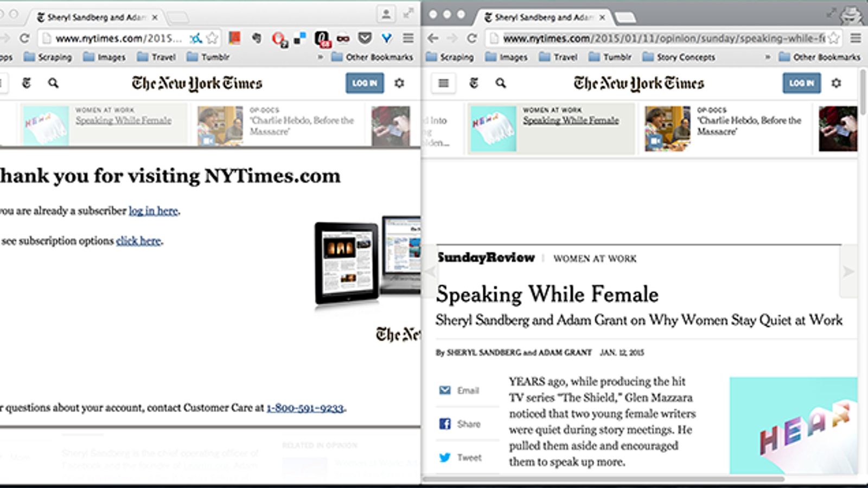Bookmark the page with left window's star icon
Screen dimensions: 868x488
(212, 38)
